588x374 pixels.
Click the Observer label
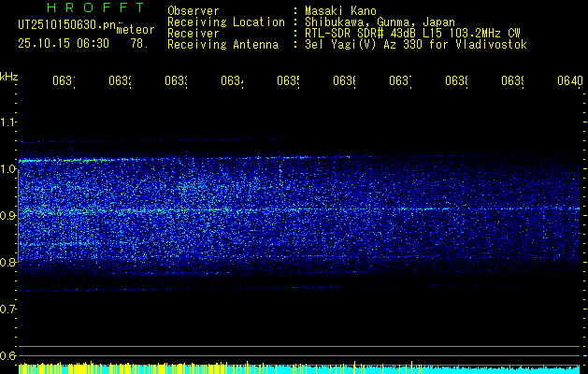coord(194,11)
